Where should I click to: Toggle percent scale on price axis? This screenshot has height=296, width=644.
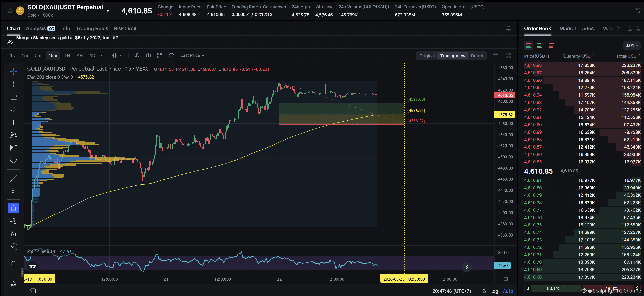click(484, 291)
